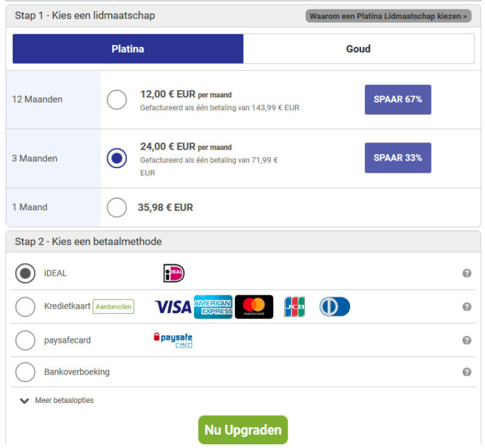Switch to the Platina tab
The width and height of the screenshot is (485, 448).
[x=128, y=49]
